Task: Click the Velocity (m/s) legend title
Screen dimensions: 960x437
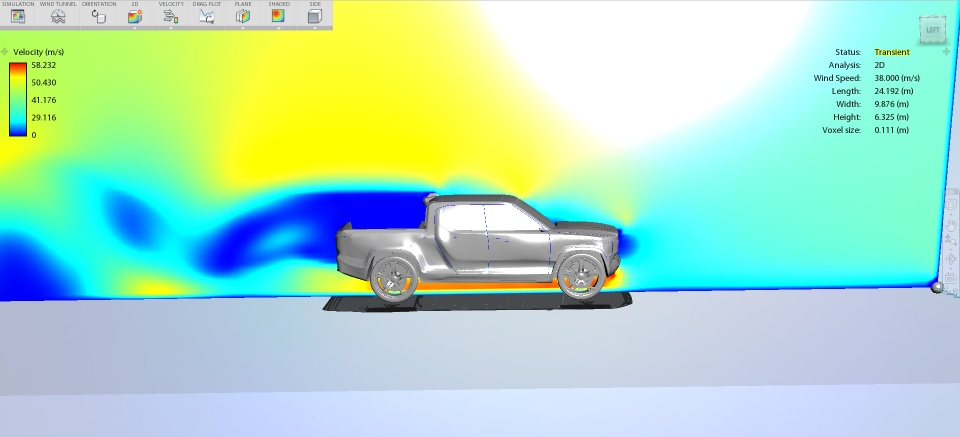Action: coord(38,52)
